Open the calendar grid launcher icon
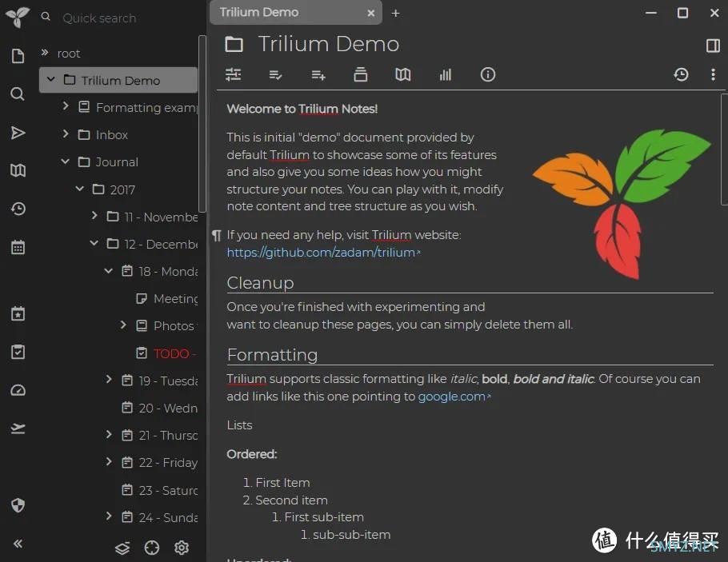The width and height of the screenshot is (728, 562). point(18,247)
